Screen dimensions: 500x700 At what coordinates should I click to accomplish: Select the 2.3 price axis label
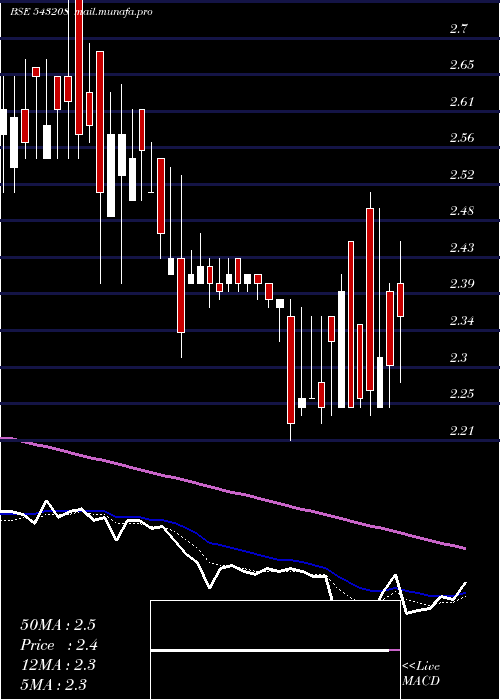458,357
